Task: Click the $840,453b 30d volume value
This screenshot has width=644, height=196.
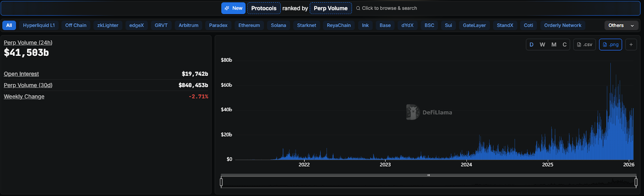Action: tap(193, 85)
